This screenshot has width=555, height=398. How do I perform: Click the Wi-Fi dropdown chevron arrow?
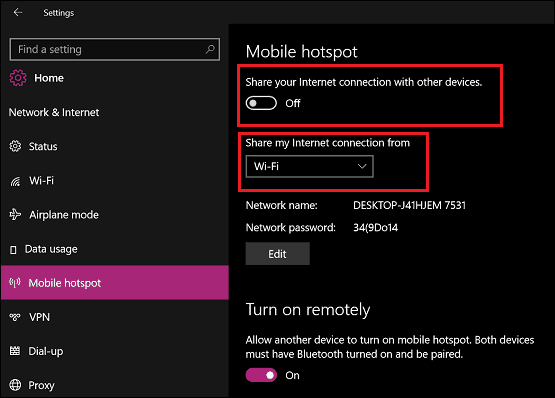tap(361, 166)
